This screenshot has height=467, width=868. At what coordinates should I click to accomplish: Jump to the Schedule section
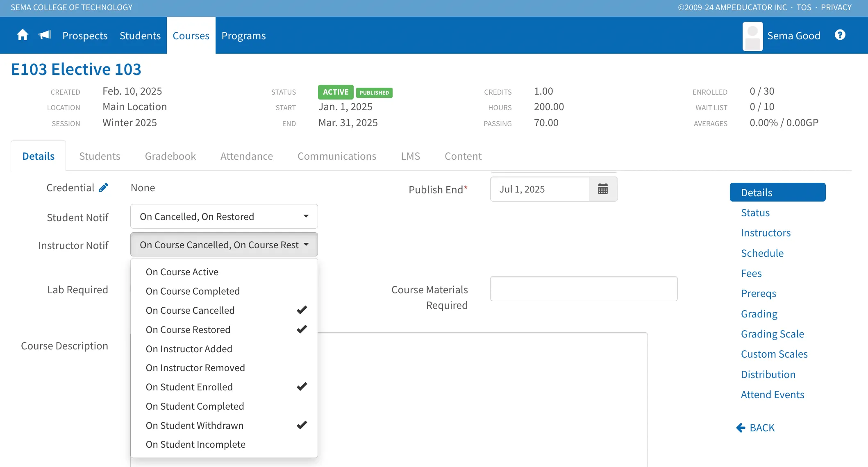(x=762, y=253)
